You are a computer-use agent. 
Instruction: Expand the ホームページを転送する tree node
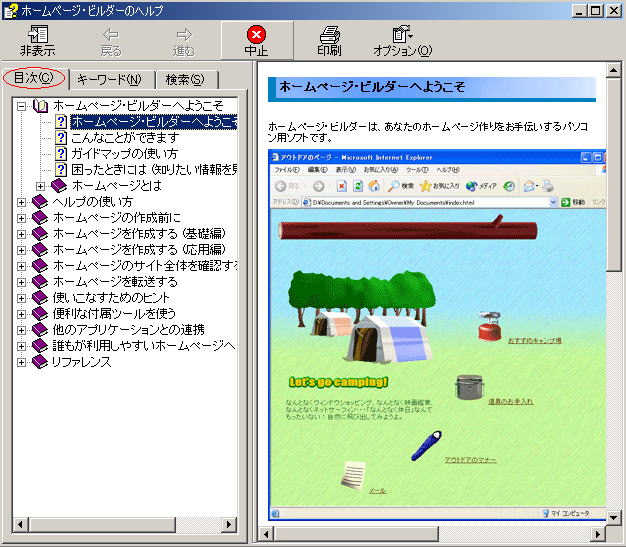click(22, 282)
